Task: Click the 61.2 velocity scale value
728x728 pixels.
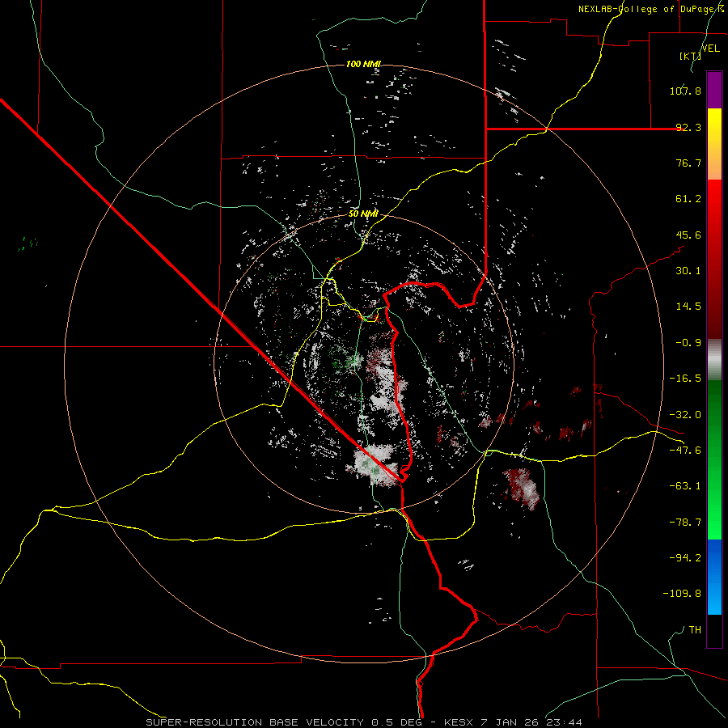Action: coord(688,199)
